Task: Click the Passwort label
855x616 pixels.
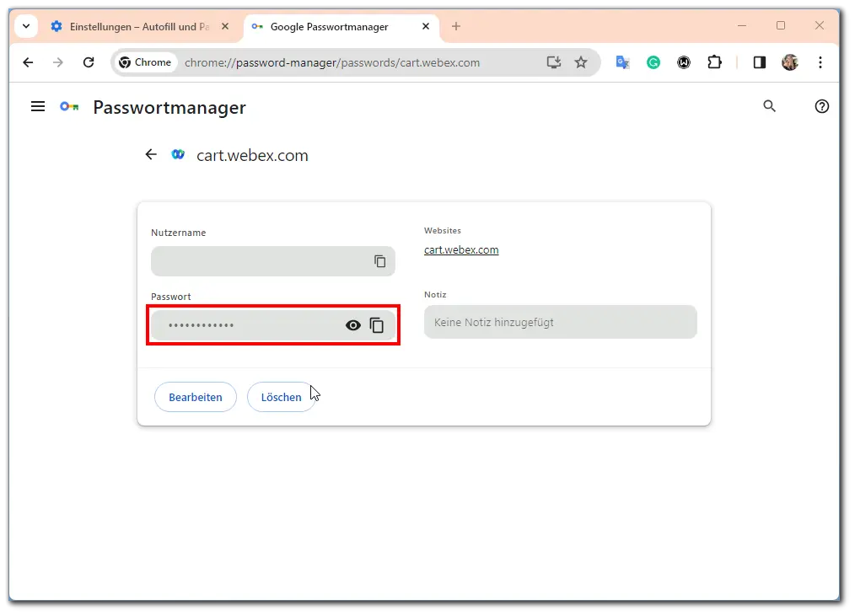Action: pyautogui.click(x=170, y=297)
